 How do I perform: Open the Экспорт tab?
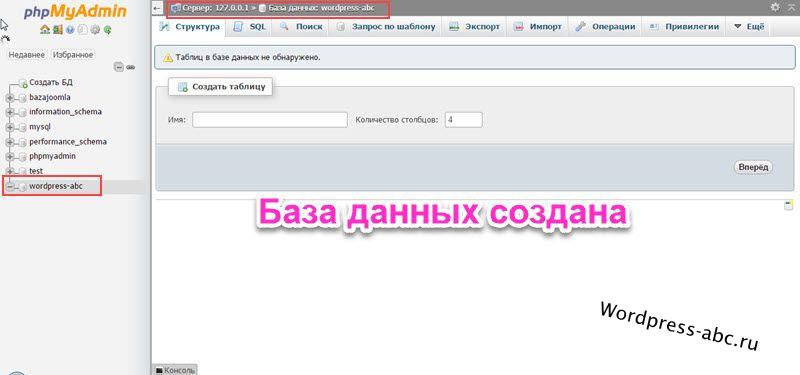[x=474, y=27]
